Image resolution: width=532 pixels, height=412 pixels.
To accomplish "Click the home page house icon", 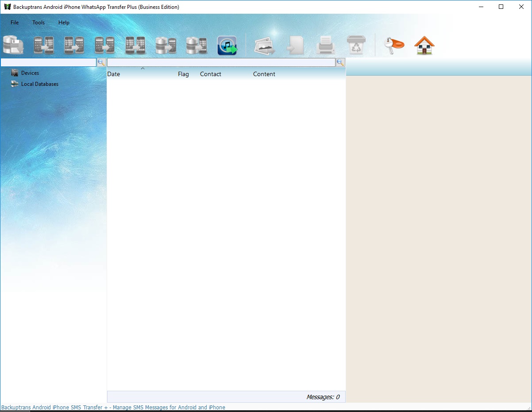I will coord(424,46).
